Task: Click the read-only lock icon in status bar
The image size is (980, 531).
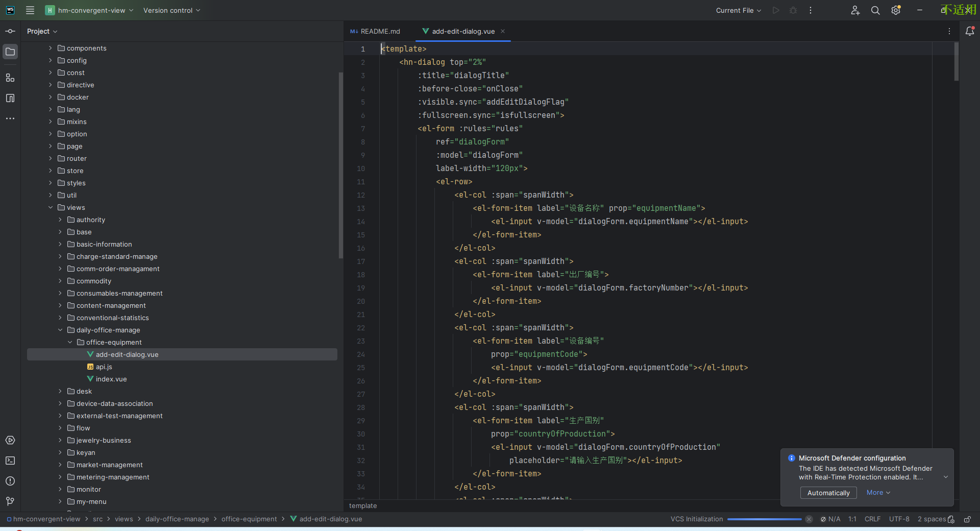Action: click(967, 519)
